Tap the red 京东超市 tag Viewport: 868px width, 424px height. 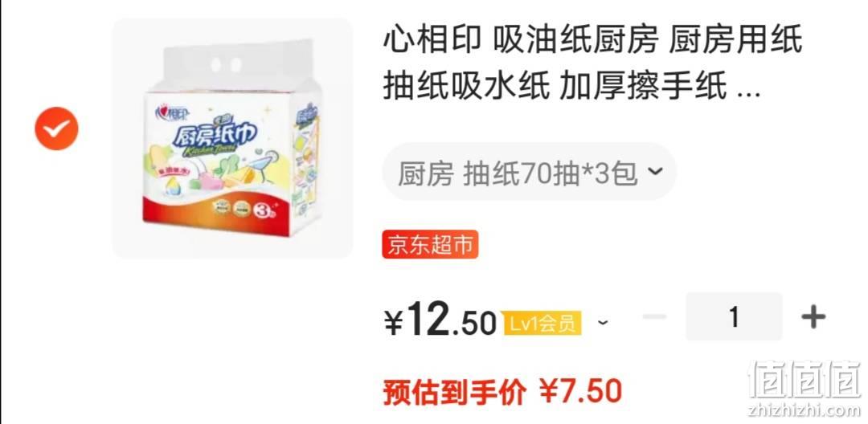pos(430,244)
